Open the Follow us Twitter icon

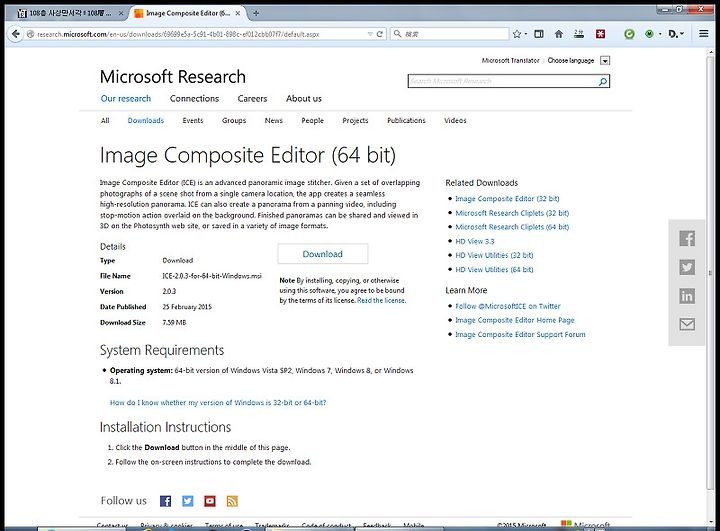coord(187,501)
